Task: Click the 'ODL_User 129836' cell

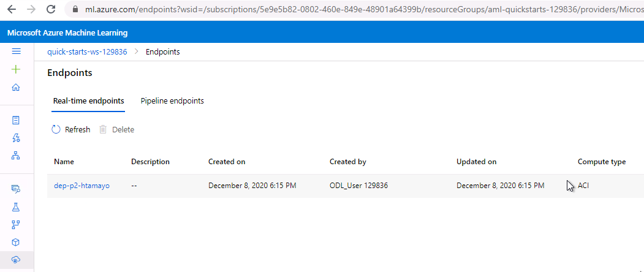Action: click(x=358, y=186)
